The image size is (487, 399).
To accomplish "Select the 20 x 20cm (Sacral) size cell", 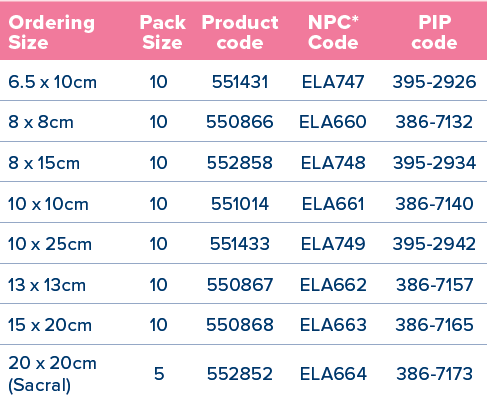I will click(52, 374).
